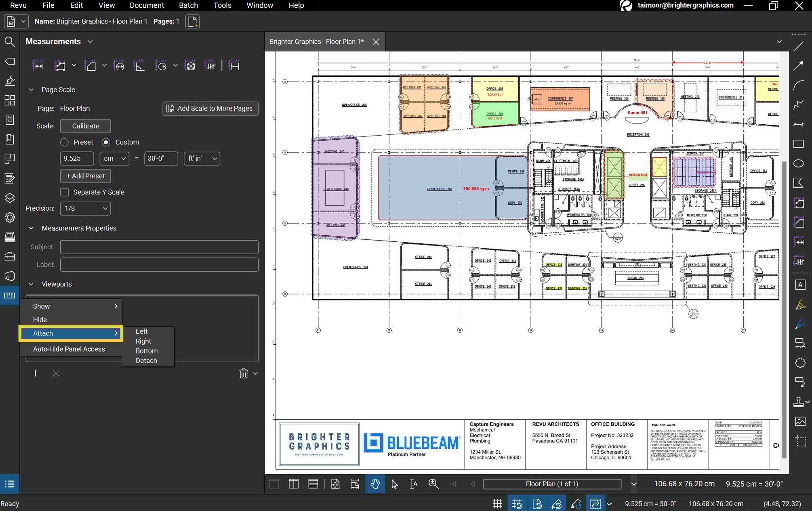Choose Bottom from the Attach submenu
The image size is (812, 511).
(146, 351)
